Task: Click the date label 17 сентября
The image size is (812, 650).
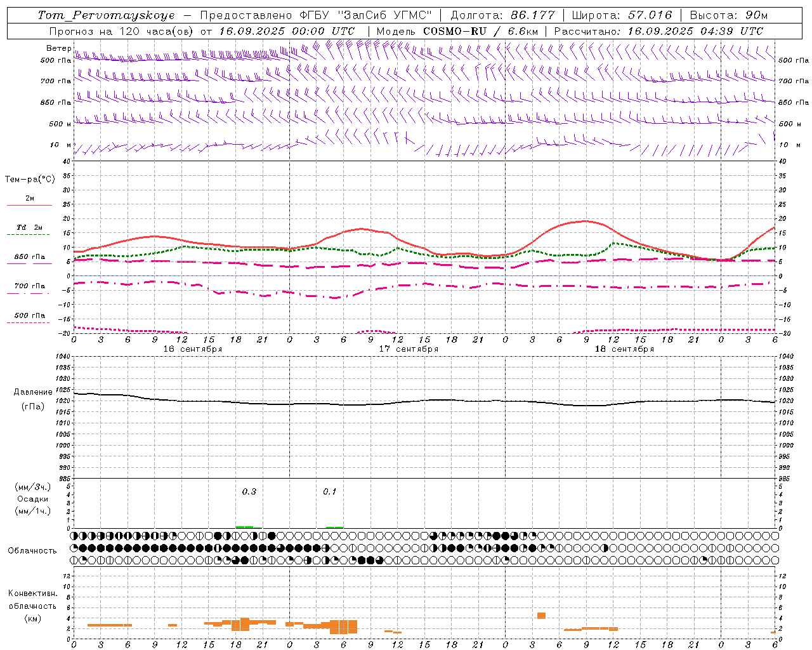Action: point(409,349)
